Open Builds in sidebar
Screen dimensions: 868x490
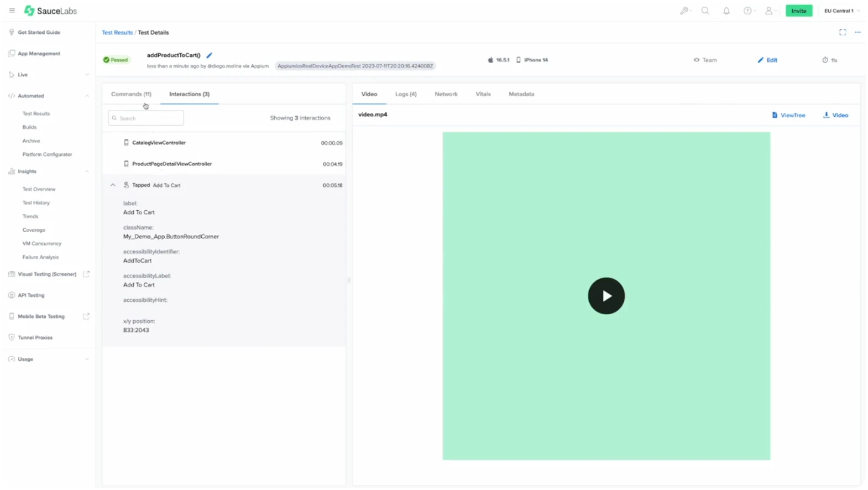[x=29, y=127]
